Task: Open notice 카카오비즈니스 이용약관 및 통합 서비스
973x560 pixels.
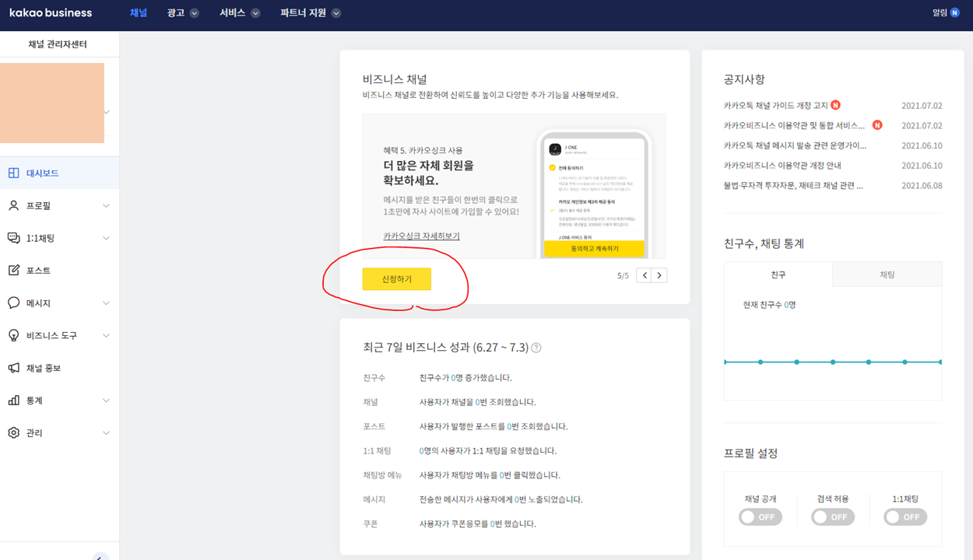Action: click(795, 125)
